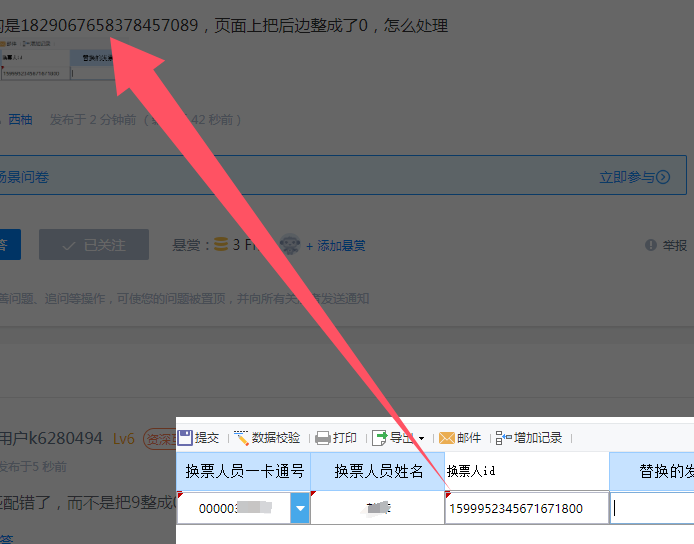Click the gold coin bounty icon
The height and width of the screenshot is (544, 694).
click(x=221, y=244)
